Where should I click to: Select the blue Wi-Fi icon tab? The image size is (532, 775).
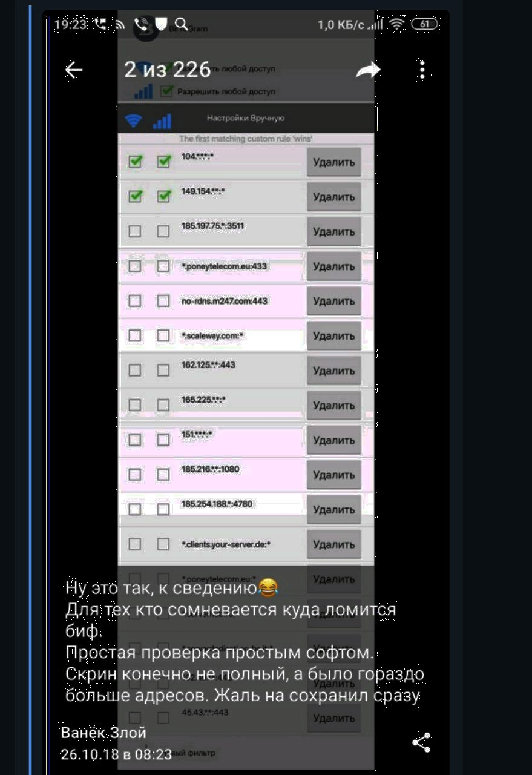click(x=131, y=120)
